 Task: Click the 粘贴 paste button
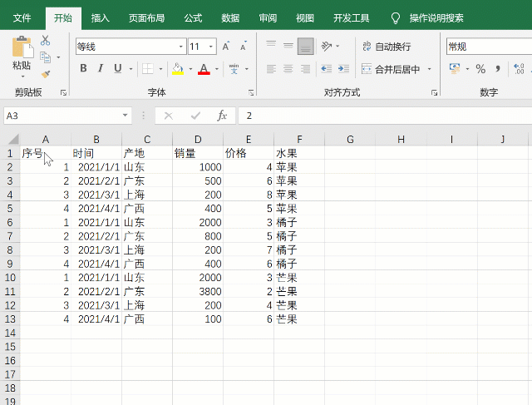22,57
